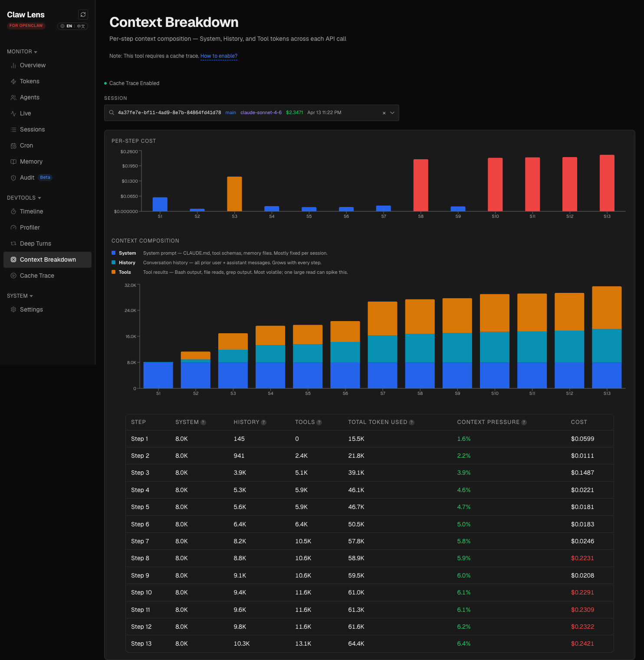Click the search icon in session field
The width and height of the screenshot is (644, 660).
pos(112,113)
